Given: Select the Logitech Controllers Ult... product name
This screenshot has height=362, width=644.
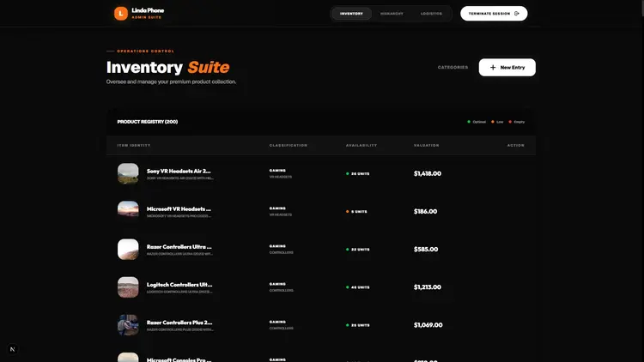Looking at the screenshot, I should pyautogui.click(x=179, y=285).
